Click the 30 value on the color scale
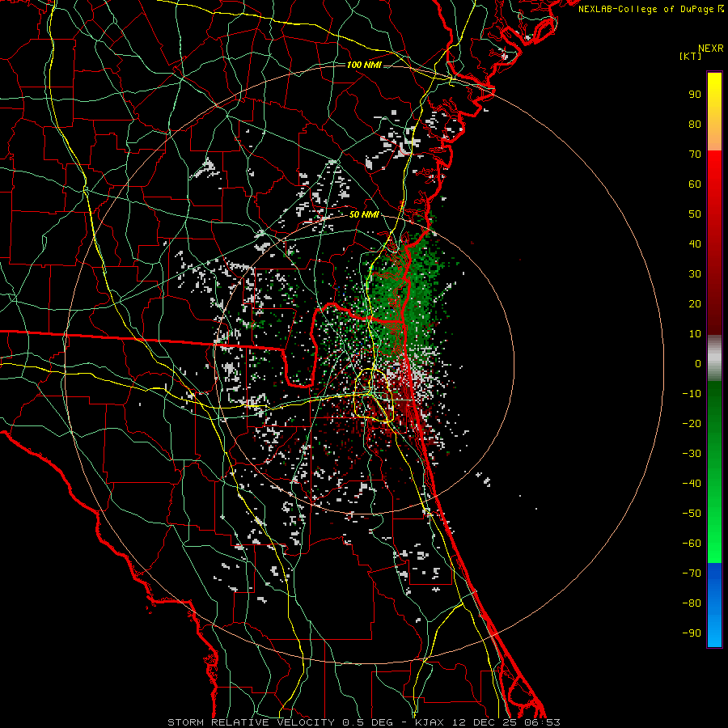This screenshot has width=728, height=728. coord(695,274)
